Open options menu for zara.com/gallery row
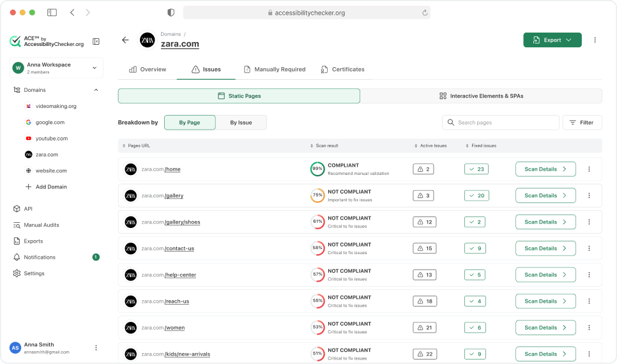Image resolution: width=617 pixels, height=364 pixels. [589, 195]
